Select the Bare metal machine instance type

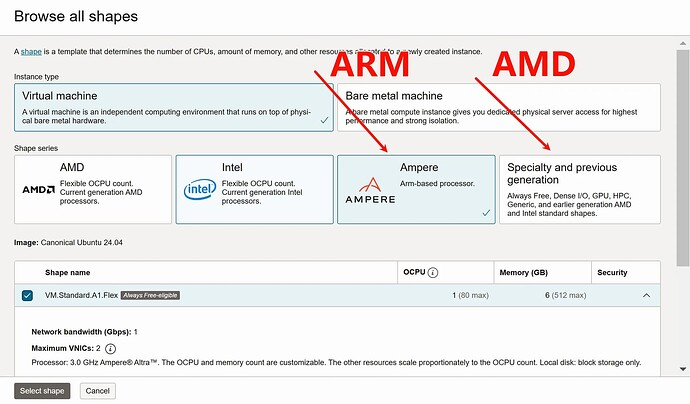point(499,107)
